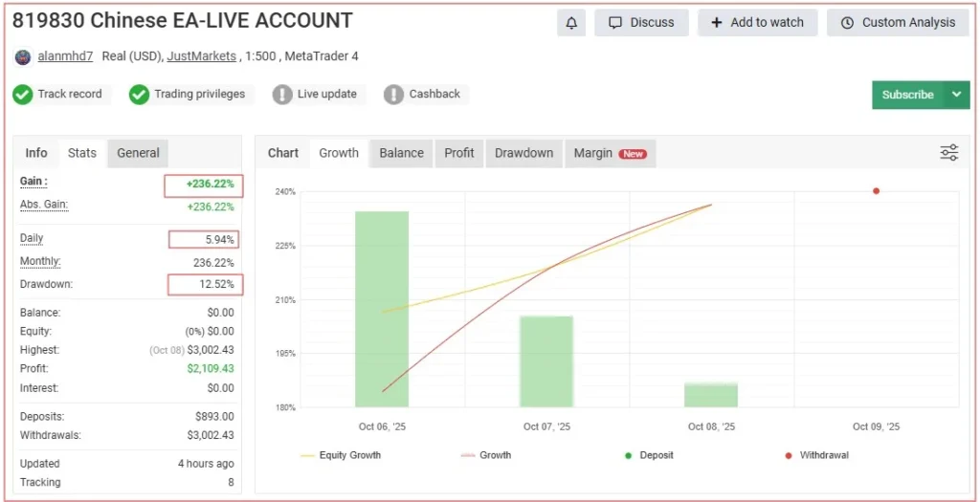The width and height of the screenshot is (980, 502).
Task: Click the alanmhd7 avatar image
Action: click(23, 56)
